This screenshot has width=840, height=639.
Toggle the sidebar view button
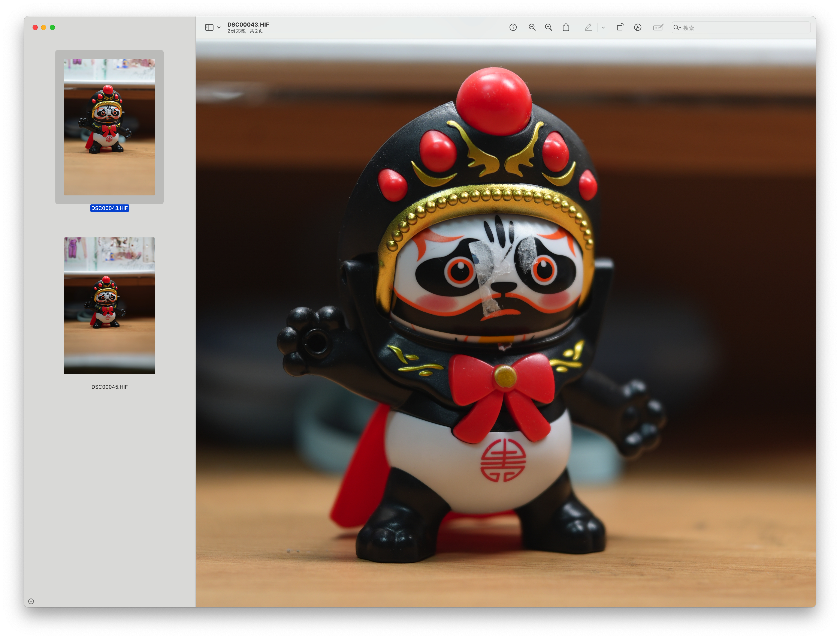click(x=209, y=27)
